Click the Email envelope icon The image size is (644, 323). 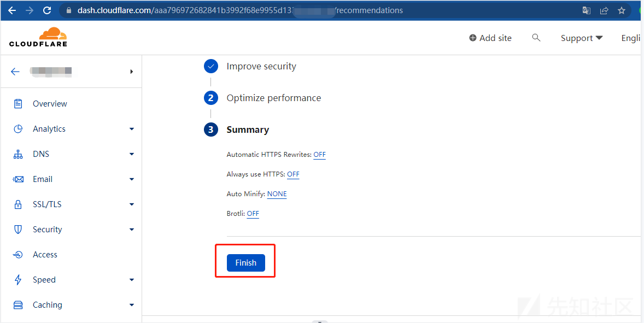click(x=18, y=179)
